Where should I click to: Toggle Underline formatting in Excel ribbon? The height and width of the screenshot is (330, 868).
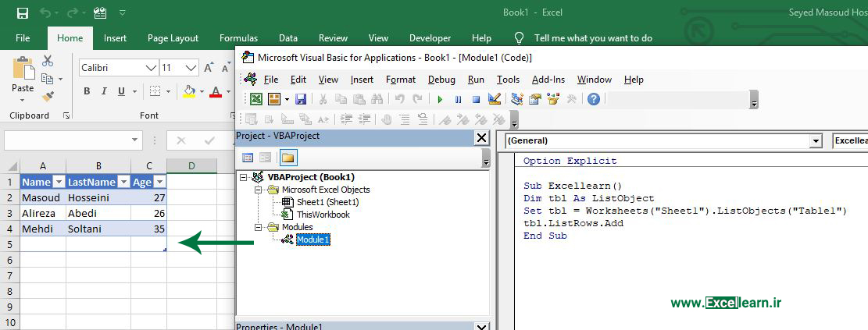click(121, 92)
